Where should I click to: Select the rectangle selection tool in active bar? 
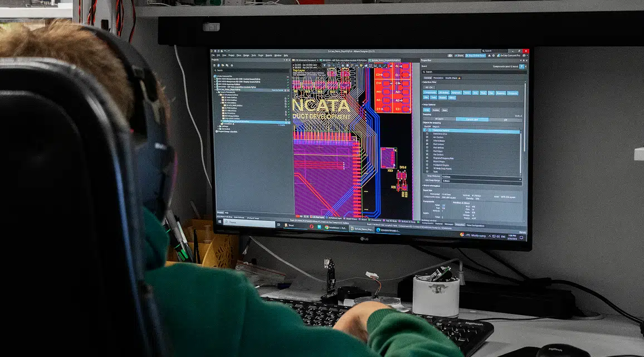[338, 65]
